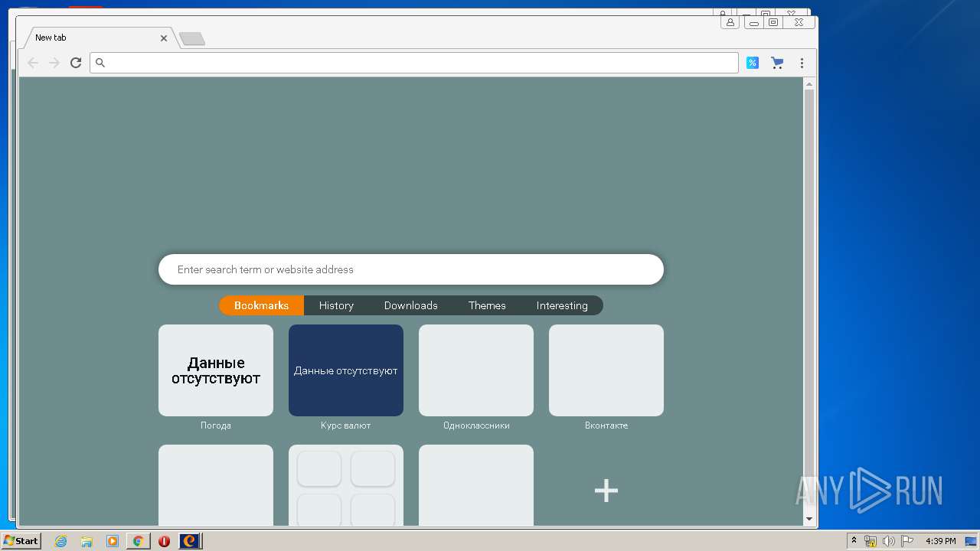Image resolution: width=980 pixels, height=551 pixels.
Task: Open the Windows Start menu
Action: point(21,541)
